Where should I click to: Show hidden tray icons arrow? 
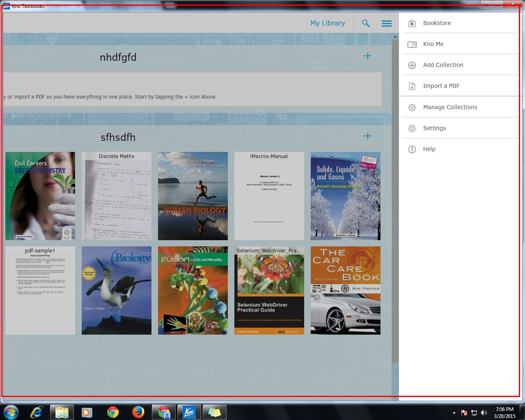click(454, 413)
